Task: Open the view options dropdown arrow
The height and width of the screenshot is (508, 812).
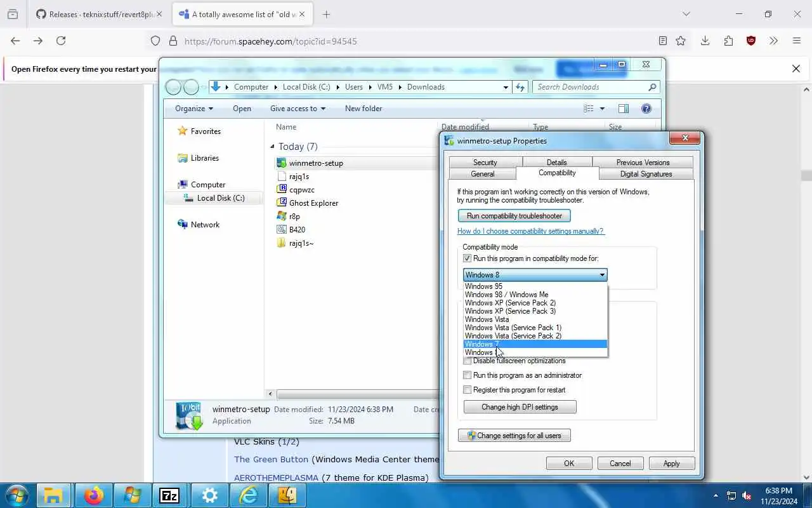Action: coord(602,109)
